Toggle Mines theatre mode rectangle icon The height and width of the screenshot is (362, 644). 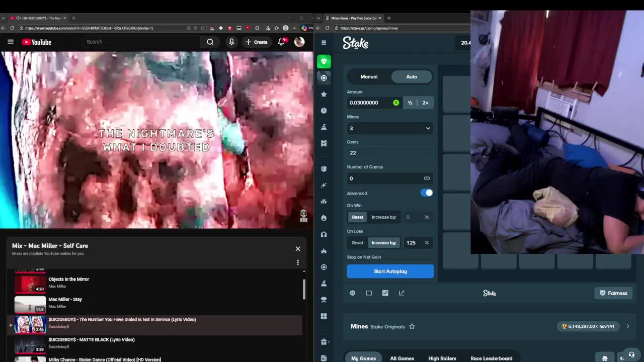click(369, 293)
